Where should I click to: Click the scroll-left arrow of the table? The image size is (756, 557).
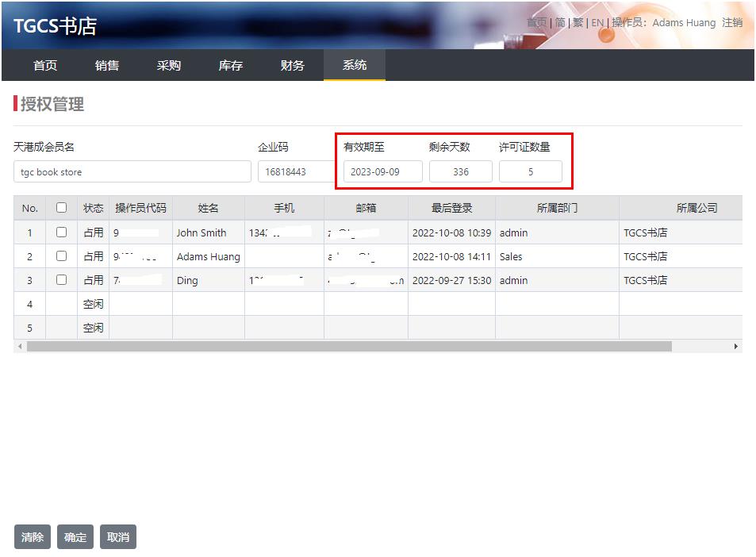coord(20,347)
